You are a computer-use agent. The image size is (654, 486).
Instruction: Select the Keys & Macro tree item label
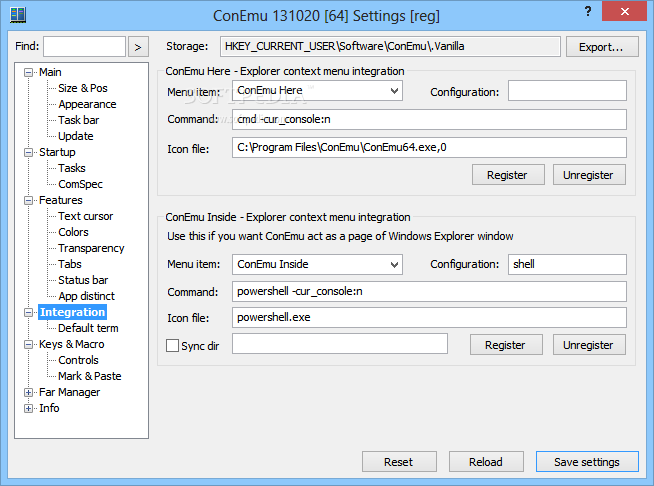pos(72,344)
